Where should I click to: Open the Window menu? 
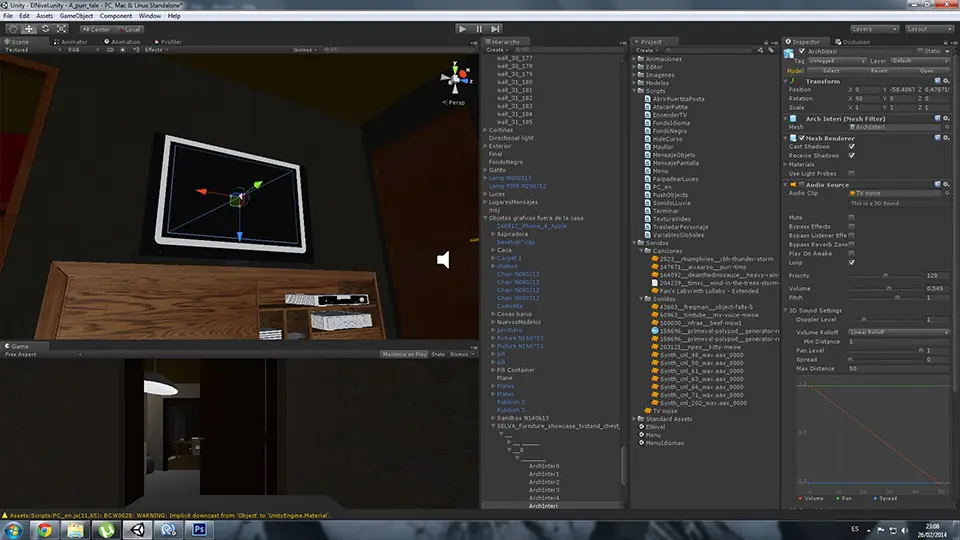tap(150, 16)
